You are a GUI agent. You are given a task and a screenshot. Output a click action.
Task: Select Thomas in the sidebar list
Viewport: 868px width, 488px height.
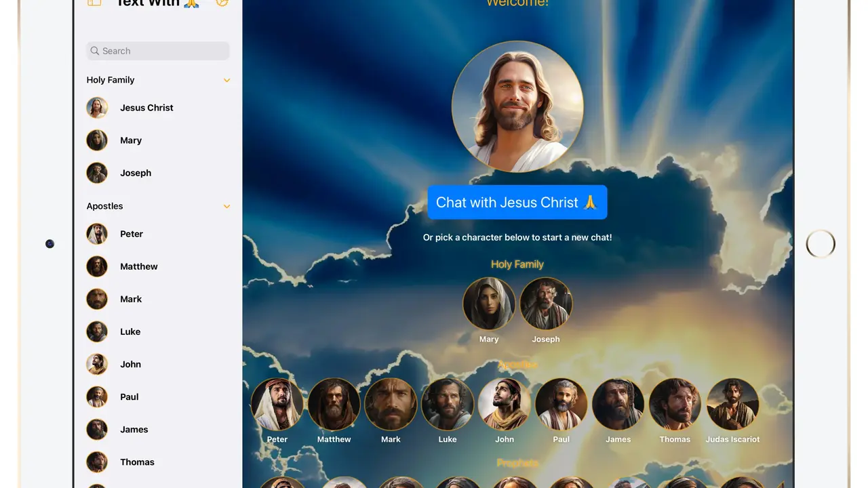158,462
